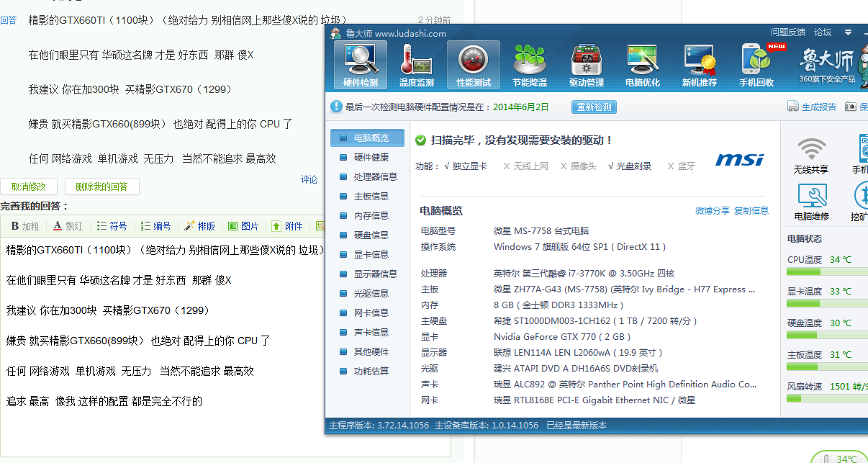Click the 符号 bullet list editor button
Screen dimensions: 868x463
[112, 226]
